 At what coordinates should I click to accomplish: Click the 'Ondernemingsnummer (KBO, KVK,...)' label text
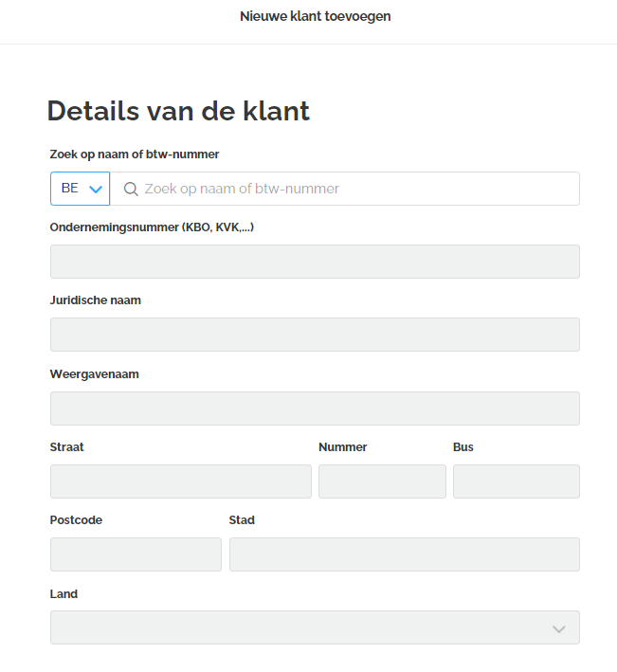[x=152, y=227]
